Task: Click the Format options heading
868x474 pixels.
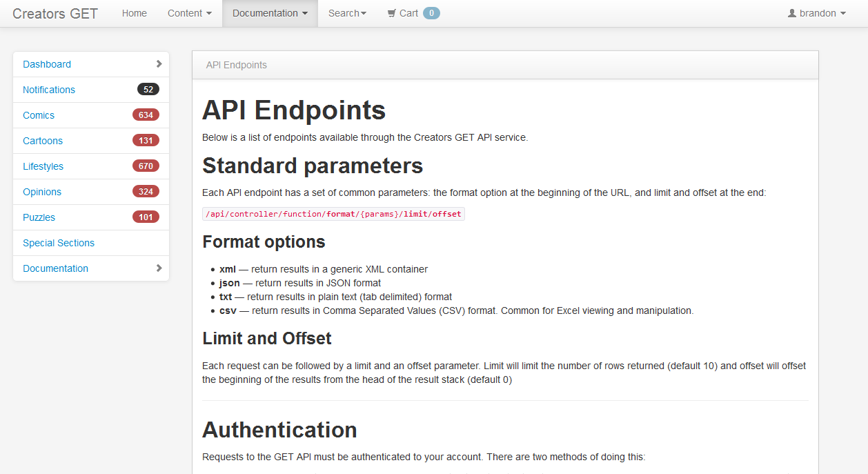Action: click(x=264, y=242)
